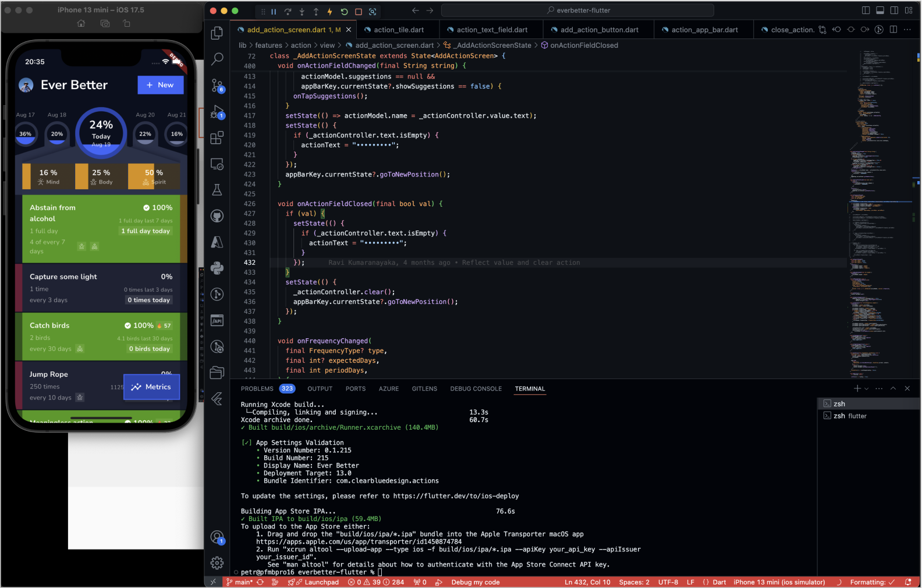Open the Dart language mode selector
This screenshot has height=588, width=922.
719,582
